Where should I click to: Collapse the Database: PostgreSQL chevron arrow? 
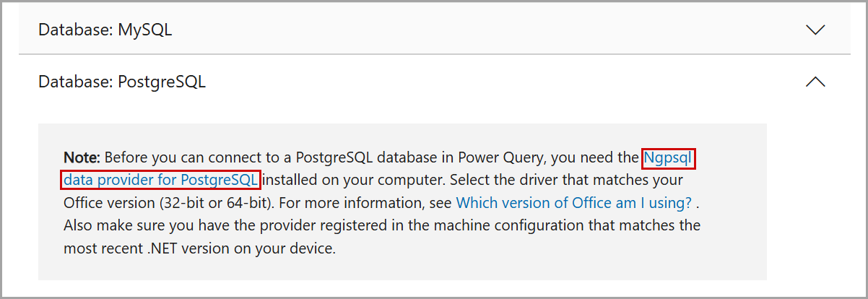pyautogui.click(x=815, y=82)
